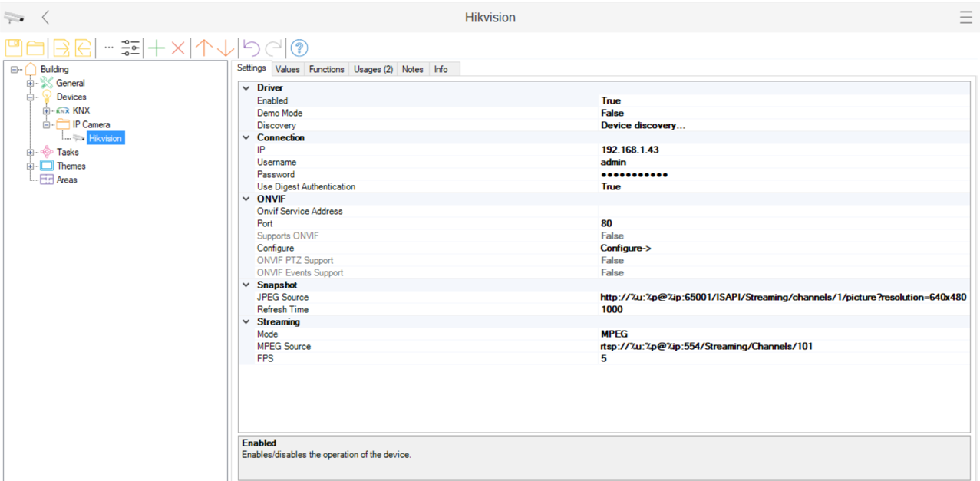Toggle the Enabled value True
Image resolution: width=980 pixels, height=481 pixels.
click(611, 100)
